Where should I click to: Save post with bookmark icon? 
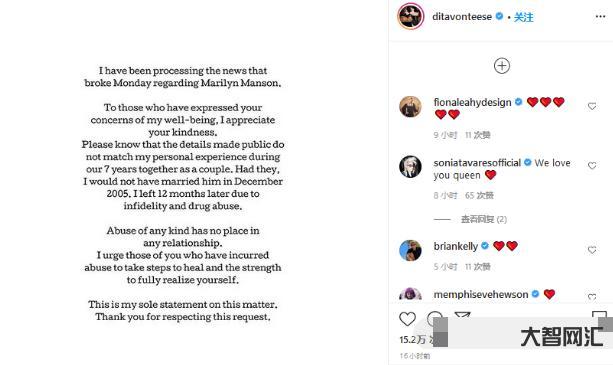(599, 315)
